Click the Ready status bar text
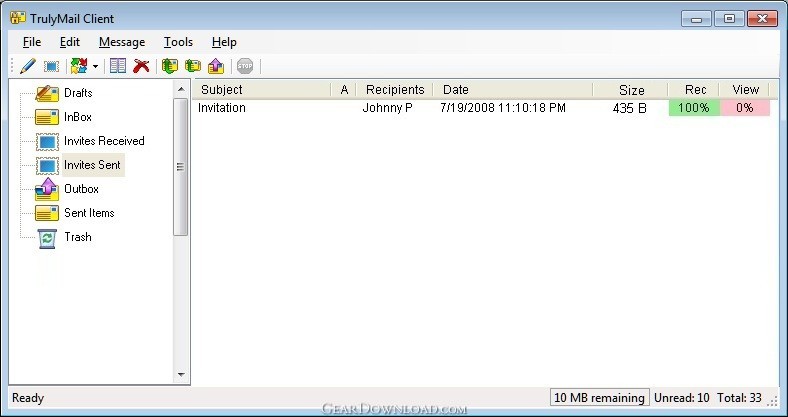Viewport: 788px width, 417px height. click(28, 398)
